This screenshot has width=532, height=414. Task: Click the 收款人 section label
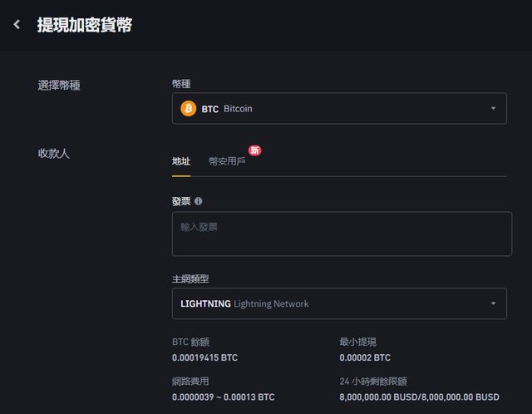click(53, 154)
